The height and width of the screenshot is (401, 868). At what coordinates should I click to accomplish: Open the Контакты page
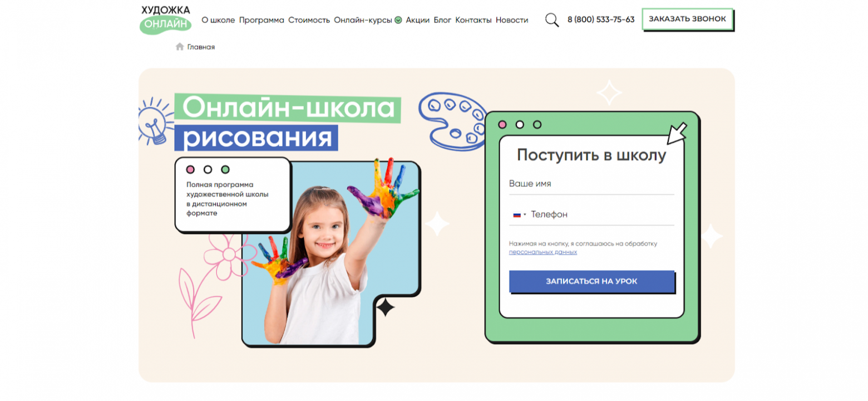pos(474,20)
